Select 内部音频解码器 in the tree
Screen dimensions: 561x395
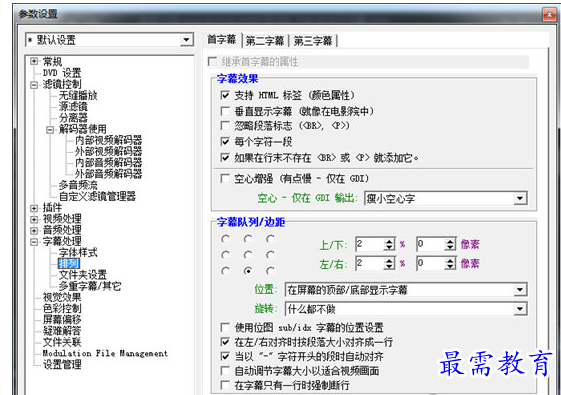pyautogui.click(x=108, y=163)
